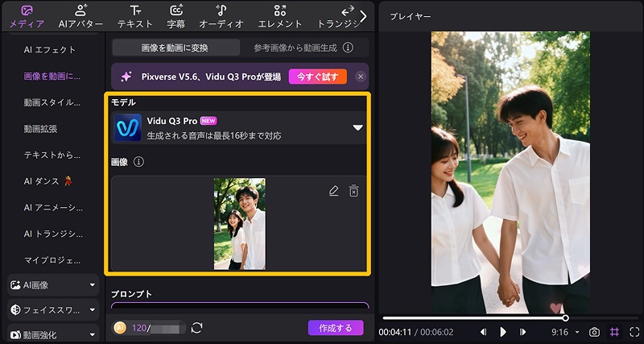
Task: Toggle the purple grid guide overlay in player
Action: 614,332
